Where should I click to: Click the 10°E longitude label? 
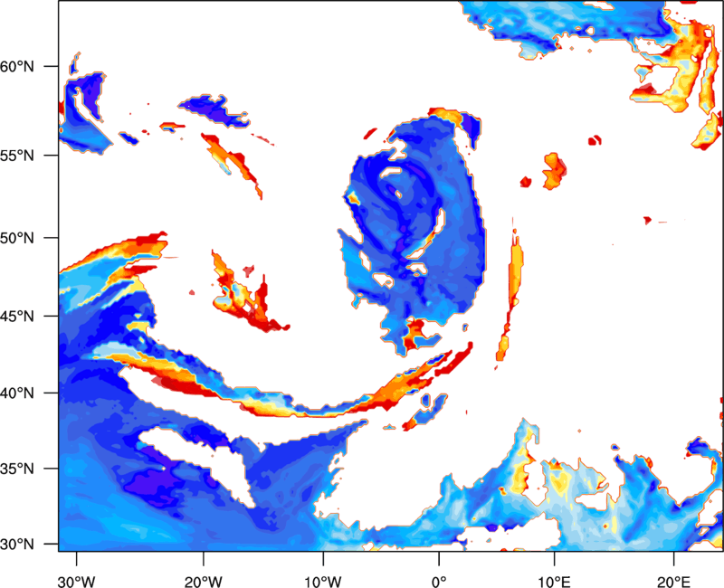point(554,582)
